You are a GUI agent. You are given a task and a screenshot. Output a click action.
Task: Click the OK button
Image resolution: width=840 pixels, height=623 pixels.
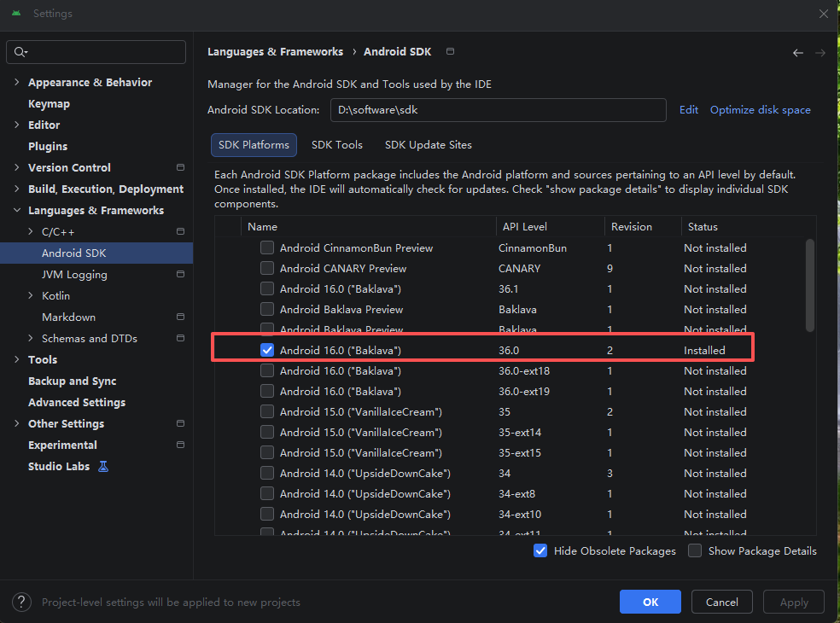tap(650, 603)
